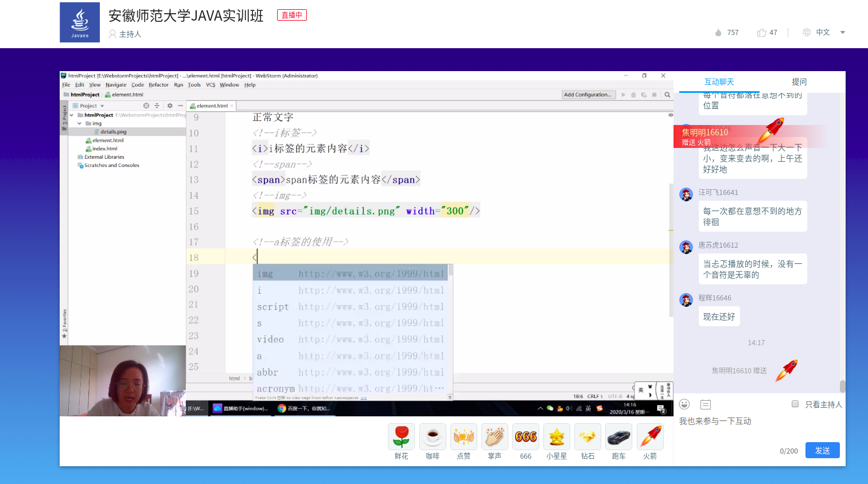Send the rose flower gift

[402, 437]
